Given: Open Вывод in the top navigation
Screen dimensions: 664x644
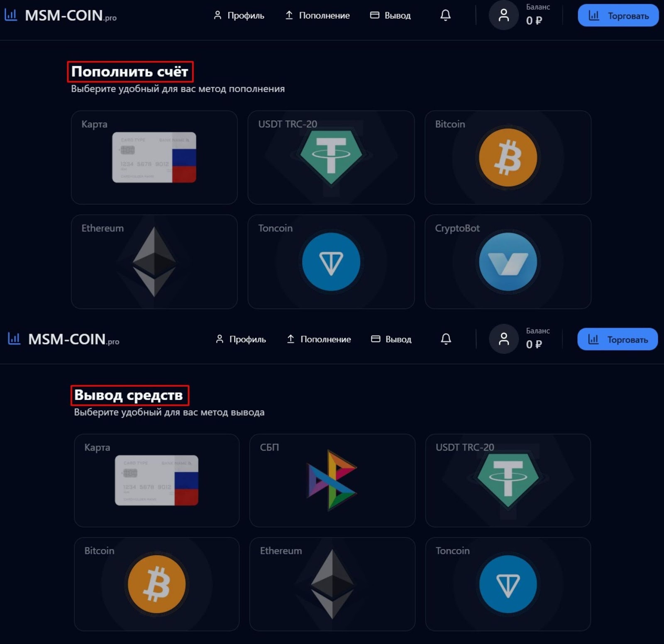Looking at the screenshot, I should coord(390,15).
